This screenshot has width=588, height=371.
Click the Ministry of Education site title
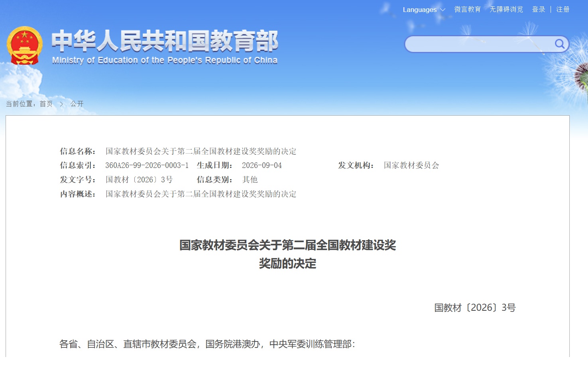pyautogui.click(x=165, y=47)
